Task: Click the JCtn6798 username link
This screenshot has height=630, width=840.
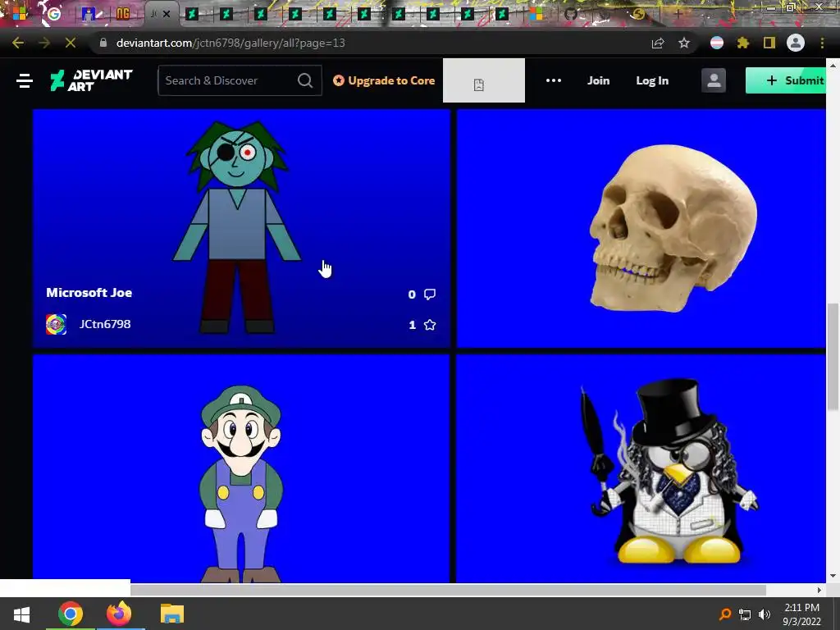Action: tap(105, 324)
